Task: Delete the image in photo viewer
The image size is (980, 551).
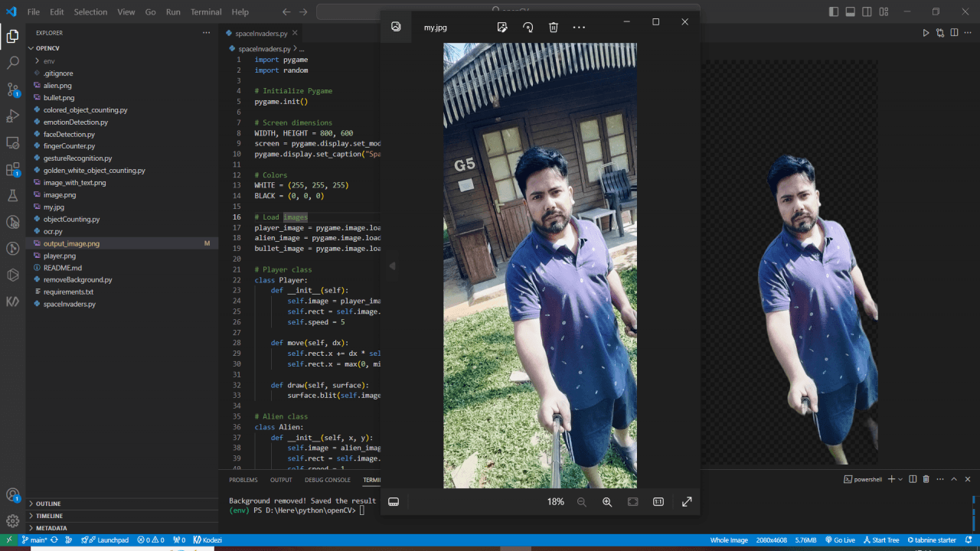Action: [x=554, y=27]
